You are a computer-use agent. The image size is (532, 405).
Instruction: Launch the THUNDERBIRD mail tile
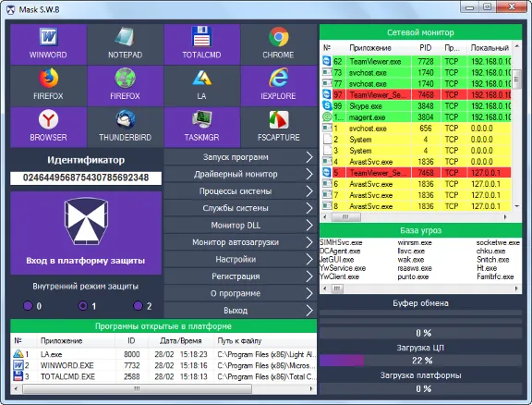point(126,127)
